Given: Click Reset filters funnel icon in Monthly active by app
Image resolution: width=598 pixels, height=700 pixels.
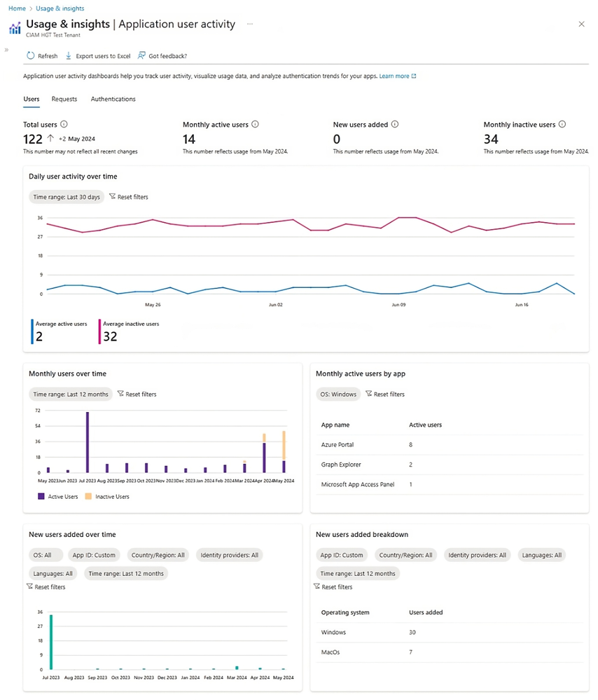Looking at the screenshot, I should pos(368,394).
